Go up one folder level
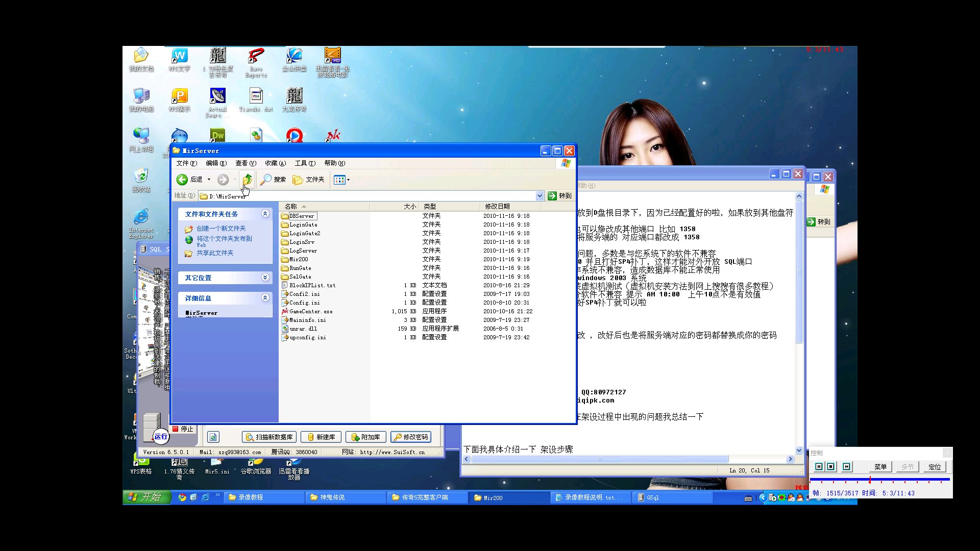 [x=248, y=180]
